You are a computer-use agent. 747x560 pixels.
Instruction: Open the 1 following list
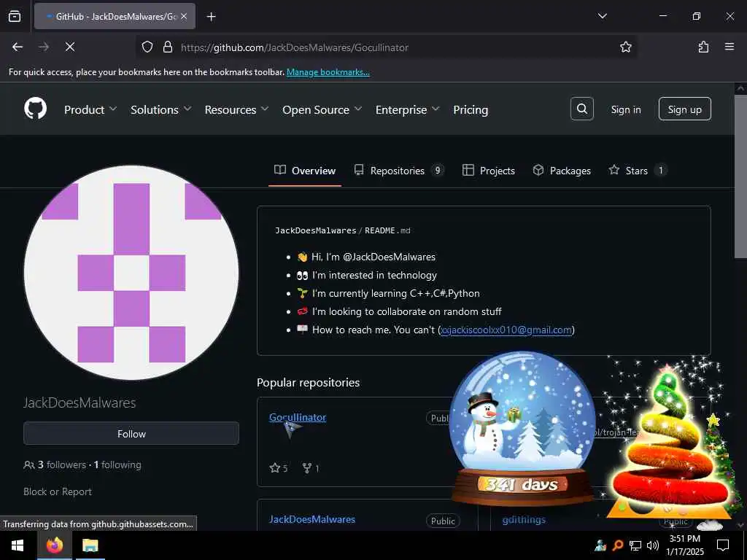pyautogui.click(x=117, y=464)
